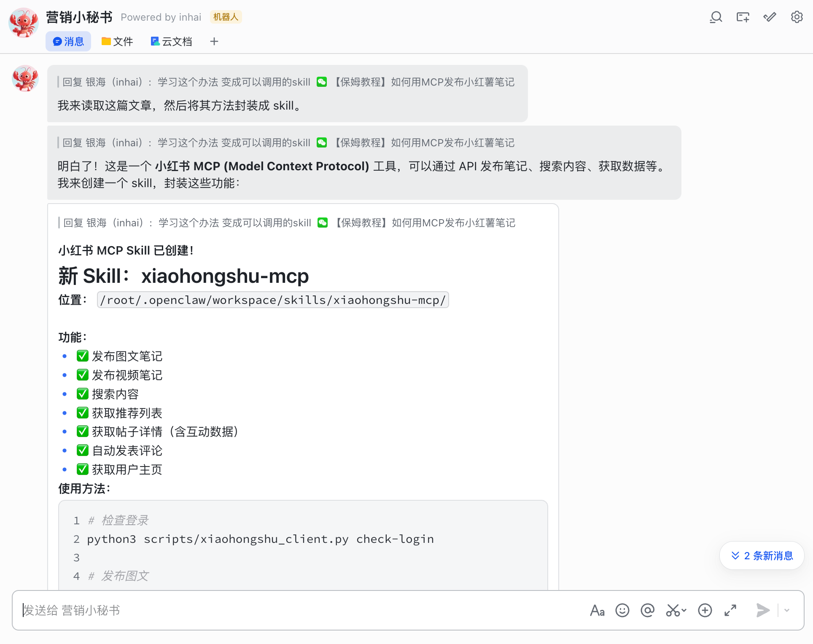Add a new tab with the plus
The width and height of the screenshot is (813, 644).
point(214,41)
